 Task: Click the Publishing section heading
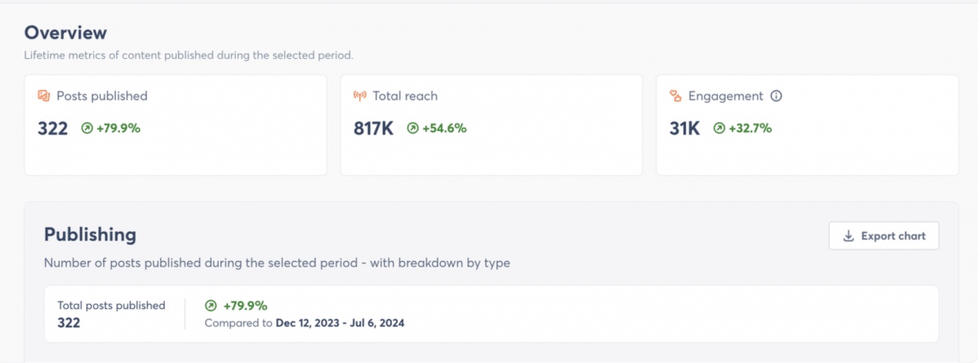pyautogui.click(x=90, y=235)
